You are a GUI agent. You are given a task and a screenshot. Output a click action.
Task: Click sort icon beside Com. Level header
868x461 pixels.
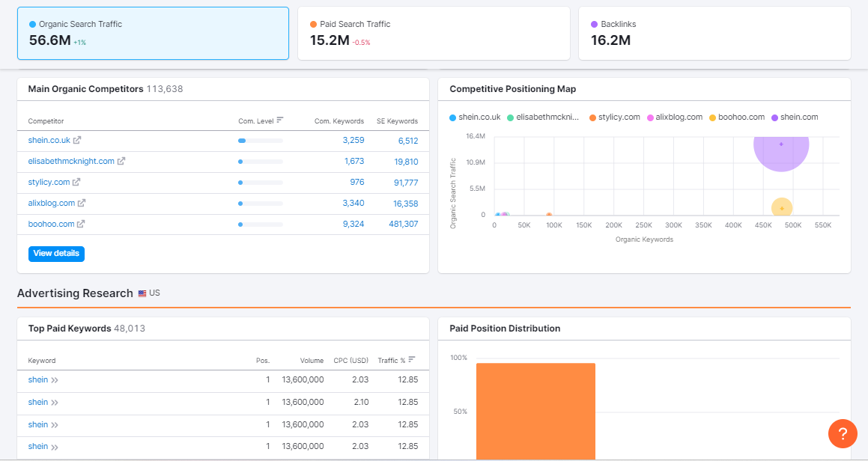point(280,120)
